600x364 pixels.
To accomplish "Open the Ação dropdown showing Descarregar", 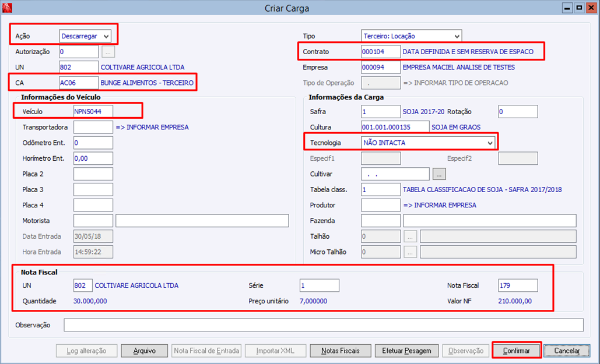I will 85,36.
